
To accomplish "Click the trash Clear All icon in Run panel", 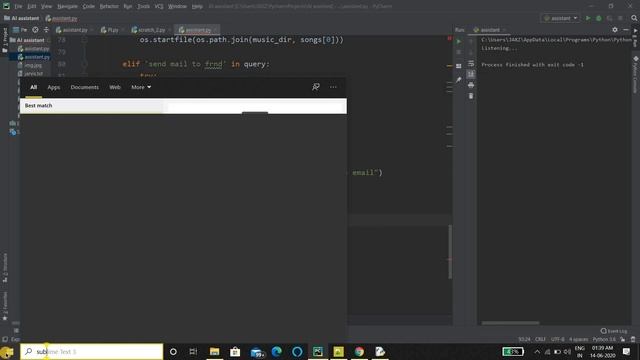I will [471, 96].
